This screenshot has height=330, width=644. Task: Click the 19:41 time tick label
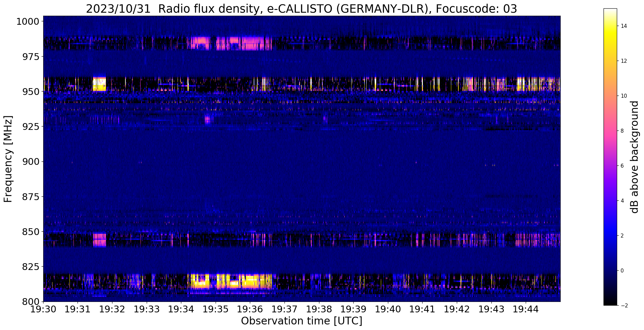tap(423, 309)
